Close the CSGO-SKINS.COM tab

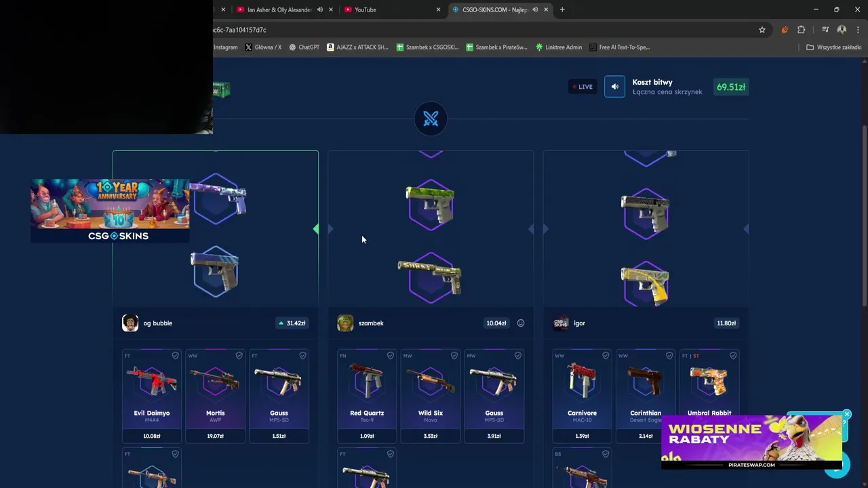[546, 9]
